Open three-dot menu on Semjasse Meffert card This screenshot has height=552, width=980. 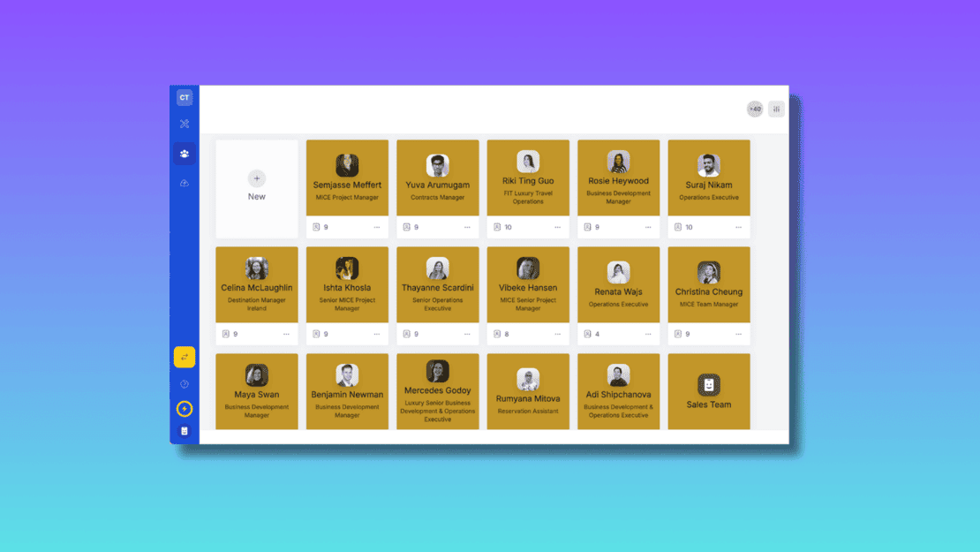click(377, 227)
